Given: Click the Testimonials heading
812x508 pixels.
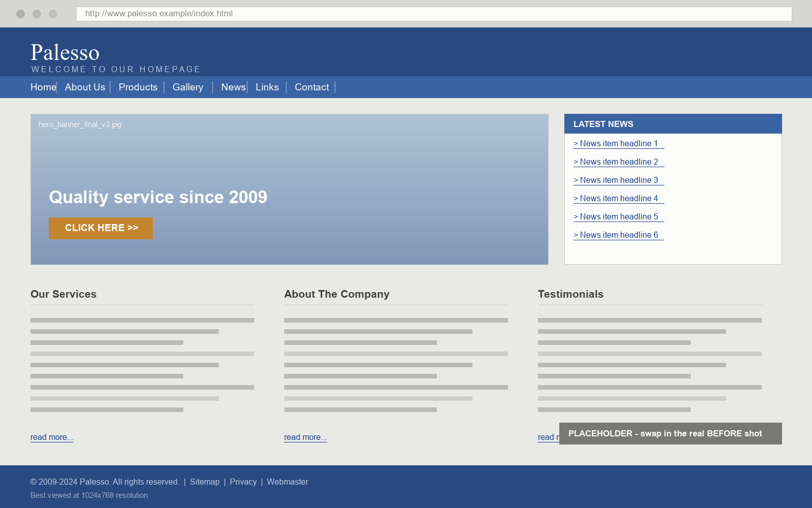Looking at the screenshot, I should pos(570,294).
